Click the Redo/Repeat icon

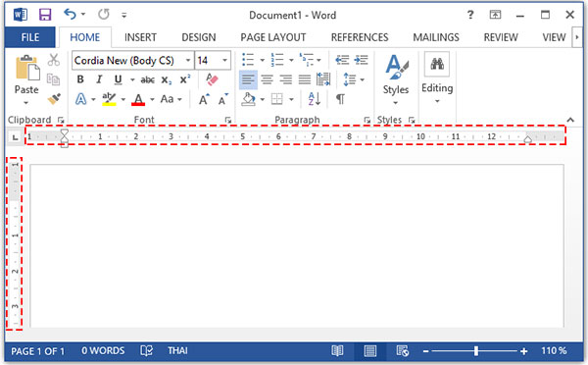pos(104,15)
